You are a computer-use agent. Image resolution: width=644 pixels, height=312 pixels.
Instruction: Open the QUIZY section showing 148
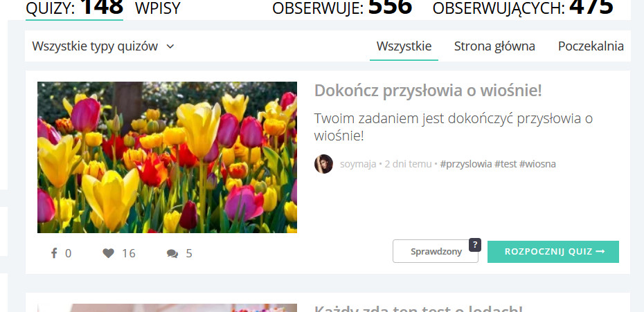[74, 8]
